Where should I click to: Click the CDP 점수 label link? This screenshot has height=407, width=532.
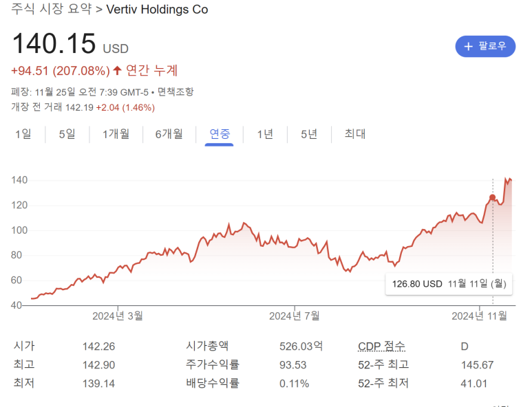pos(381,346)
